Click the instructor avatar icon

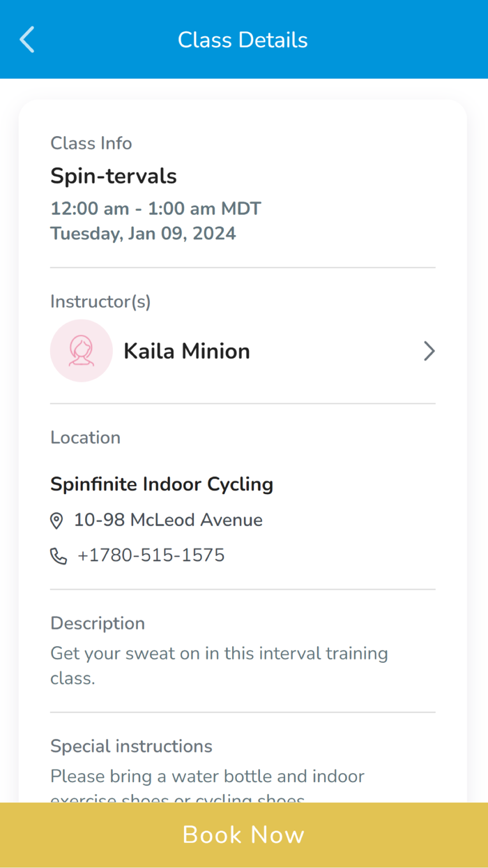click(x=82, y=351)
